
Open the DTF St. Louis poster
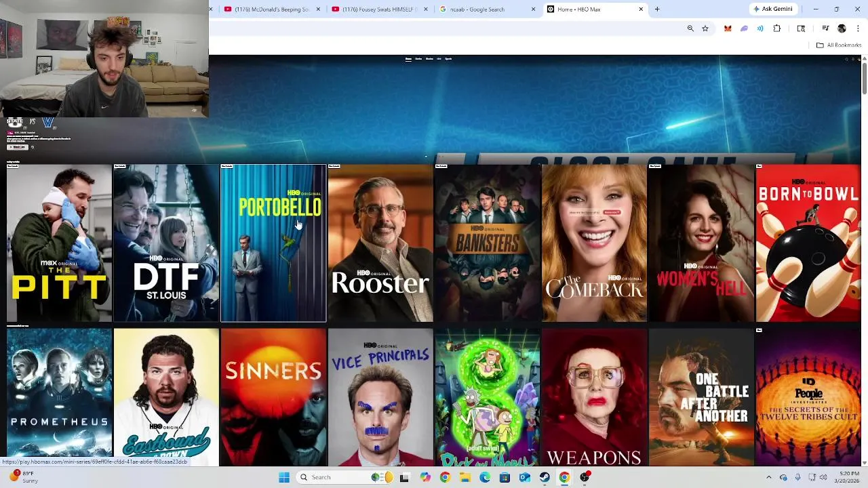tap(166, 243)
